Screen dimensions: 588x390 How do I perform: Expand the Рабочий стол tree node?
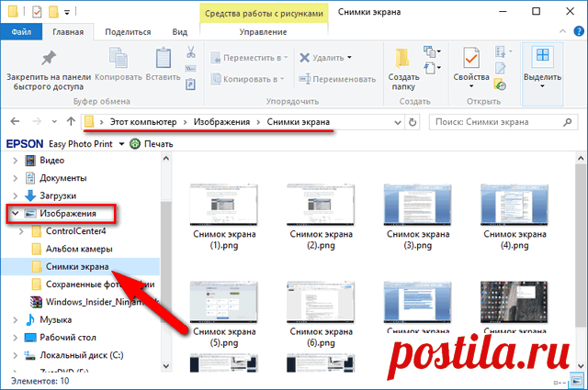[x=15, y=338]
